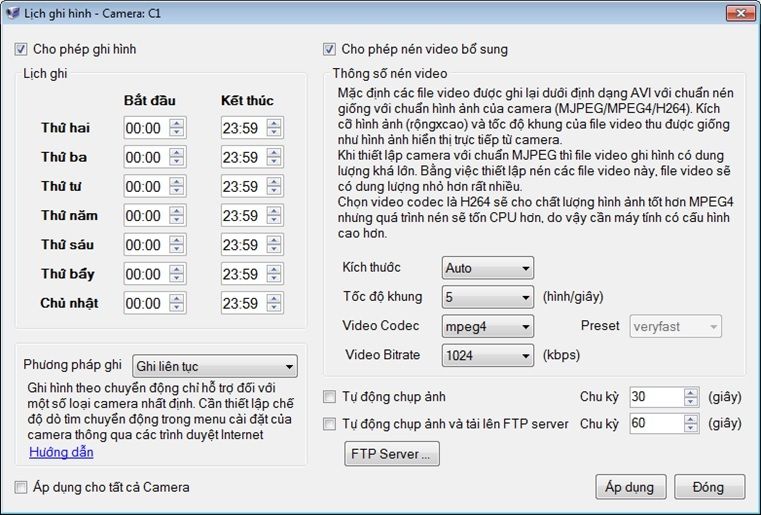Decrease Thứ sáu end time with down arrow
The width and height of the screenshot is (761, 515).
274,249
